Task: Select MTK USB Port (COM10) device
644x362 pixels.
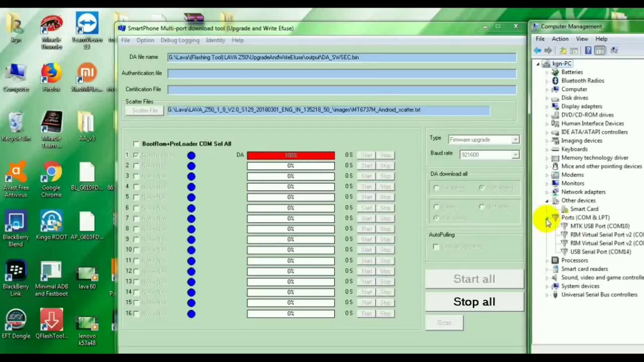Action: coord(600,226)
